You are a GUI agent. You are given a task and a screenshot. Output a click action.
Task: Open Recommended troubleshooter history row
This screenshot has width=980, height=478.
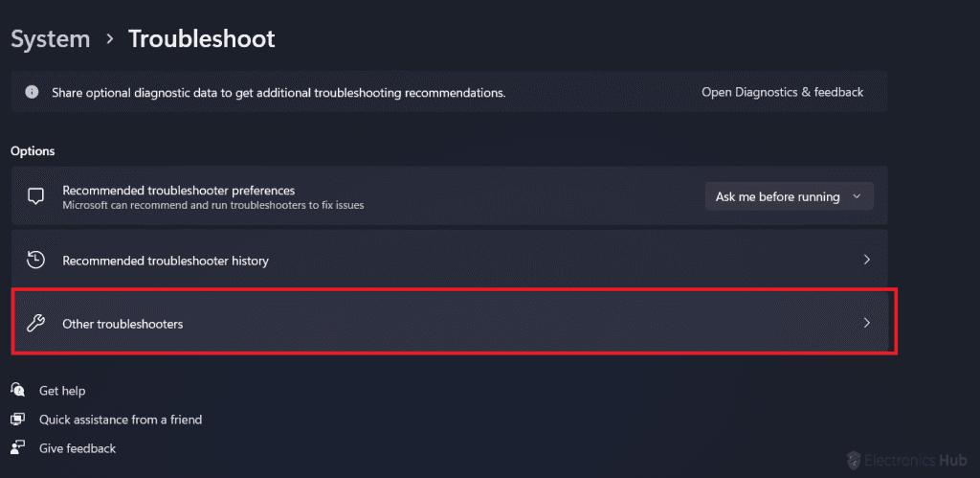[x=166, y=261]
